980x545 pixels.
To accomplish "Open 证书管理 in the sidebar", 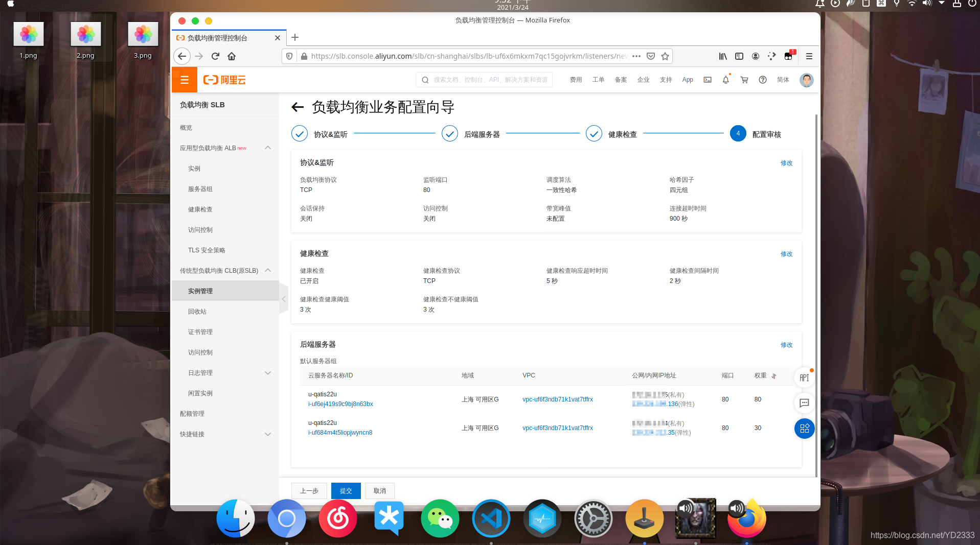I will [x=200, y=332].
